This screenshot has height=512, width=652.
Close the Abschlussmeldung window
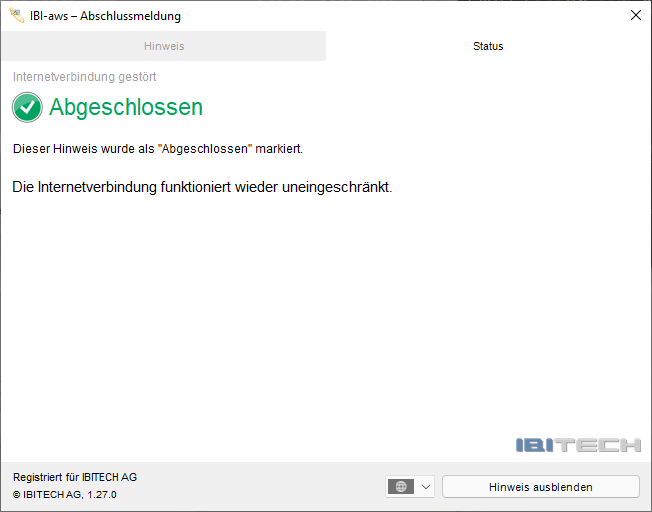click(x=635, y=16)
